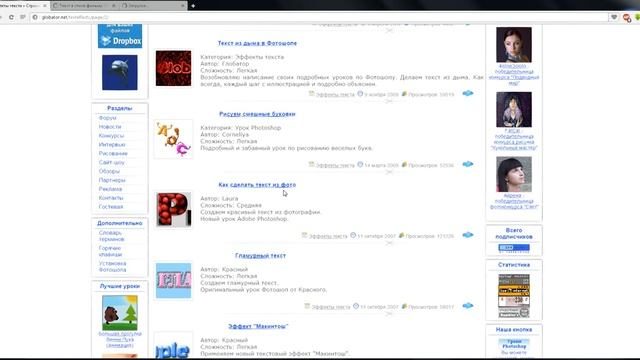
Task: Click the red berries letter P thumbnail
Action: tap(173, 210)
